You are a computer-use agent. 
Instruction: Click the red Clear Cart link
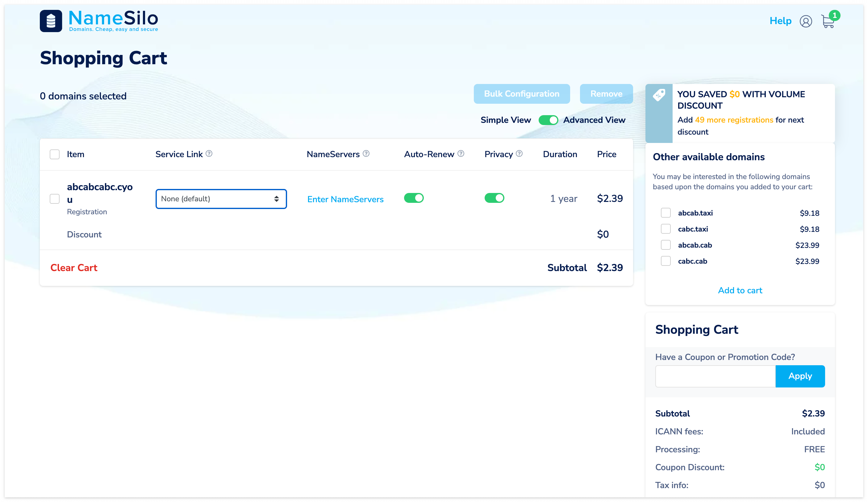74,268
